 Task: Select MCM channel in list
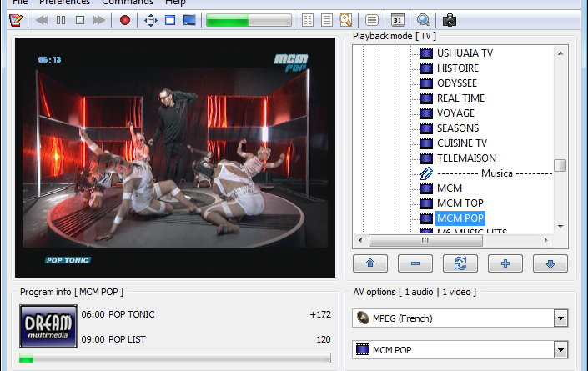click(x=450, y=188)
